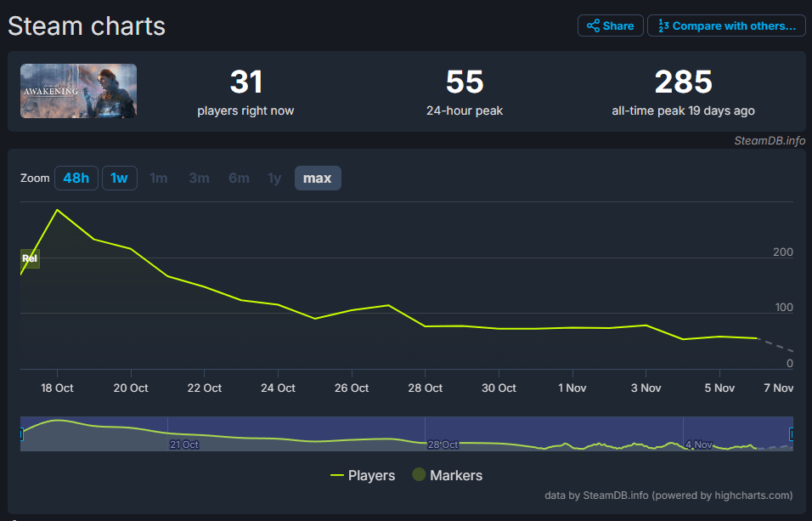Set chart zoom to 48h
The width and height of the screenshot is (812, 521).
click(x=76, y=178)
